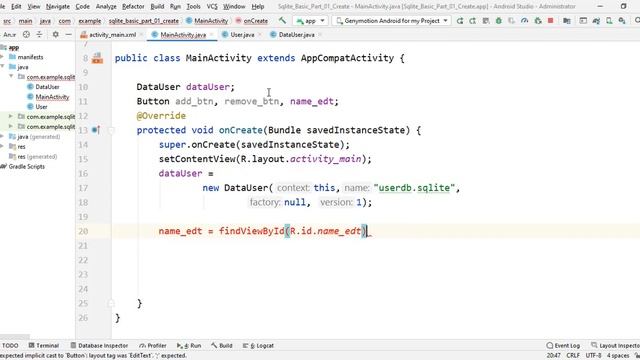Click the Resource Manager icon near AVD Manager
The width and height of the screenshot is (640, 360).
(x=583, y=20)
